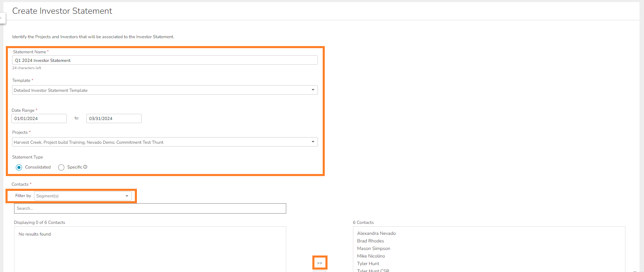Click the info icon beside Specific

coord(85,167)
